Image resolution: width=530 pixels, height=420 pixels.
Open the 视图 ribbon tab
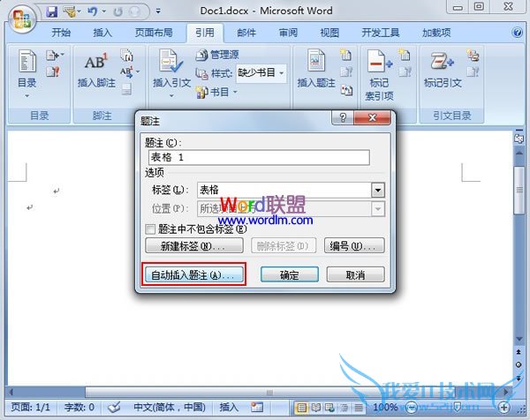[x=329, y=33]
